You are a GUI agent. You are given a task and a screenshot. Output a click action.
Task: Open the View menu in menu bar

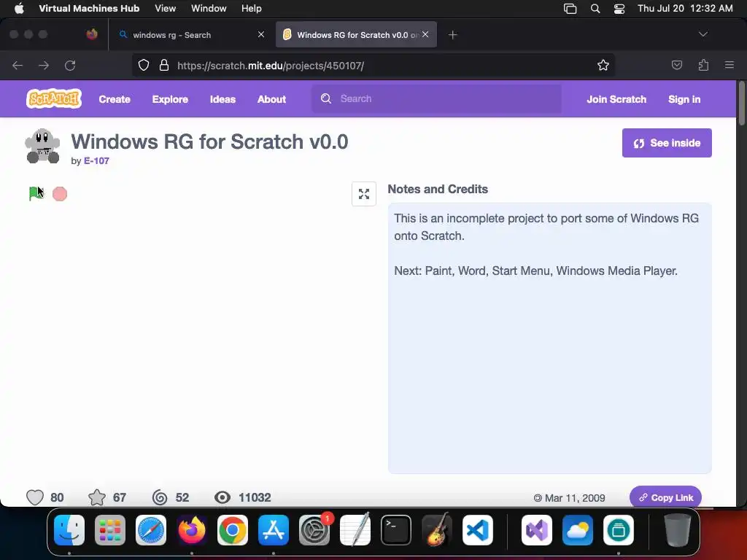click(x=166, y=9)
